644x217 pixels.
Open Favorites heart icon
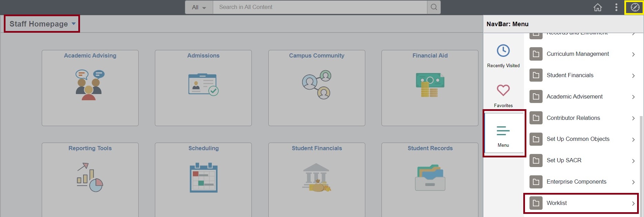coord(503,91)
